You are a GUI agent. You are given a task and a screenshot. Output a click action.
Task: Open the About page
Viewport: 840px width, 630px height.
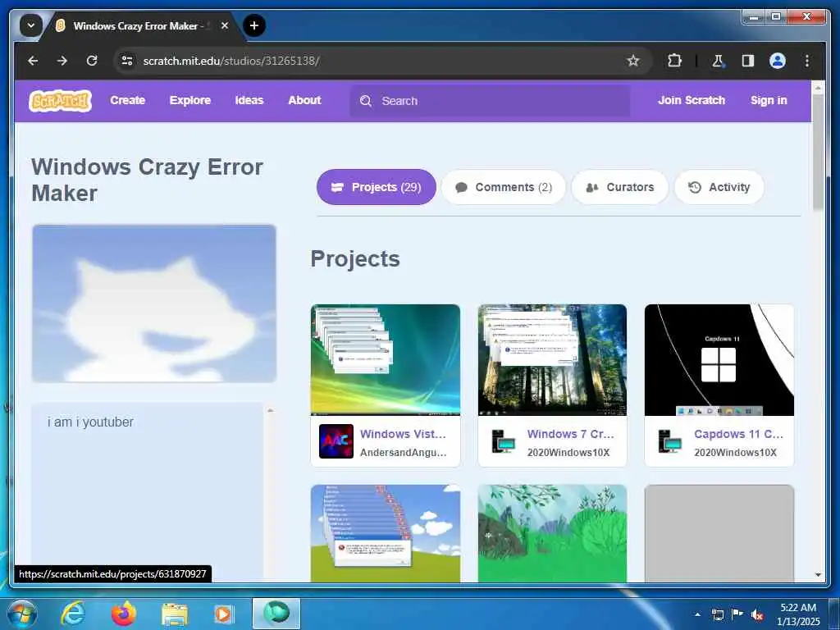pyautogui.click(x=304, y=100)
